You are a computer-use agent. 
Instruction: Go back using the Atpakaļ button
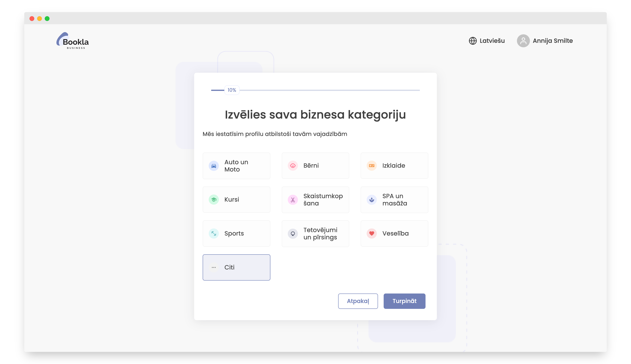[358, 301]
